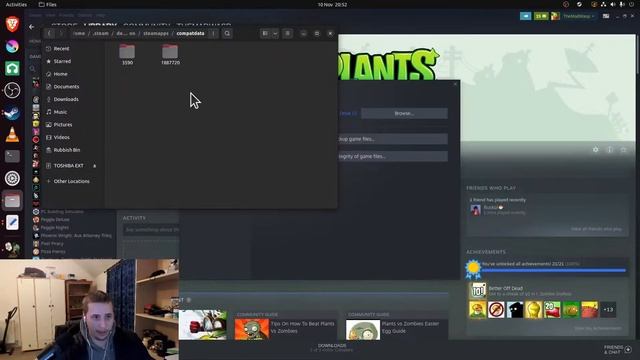The image size is (640, 360).
Task: Toggle grid/list view in Files
Action: click(x=265, y=33)
